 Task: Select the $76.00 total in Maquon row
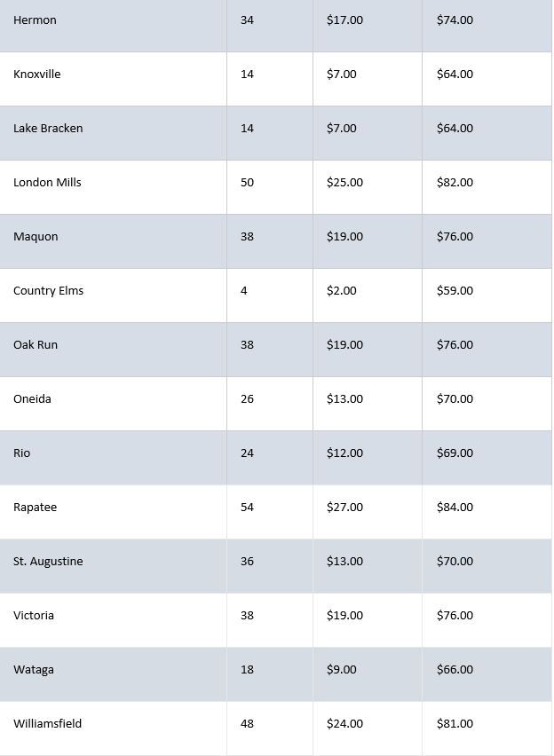pos(455,237)
